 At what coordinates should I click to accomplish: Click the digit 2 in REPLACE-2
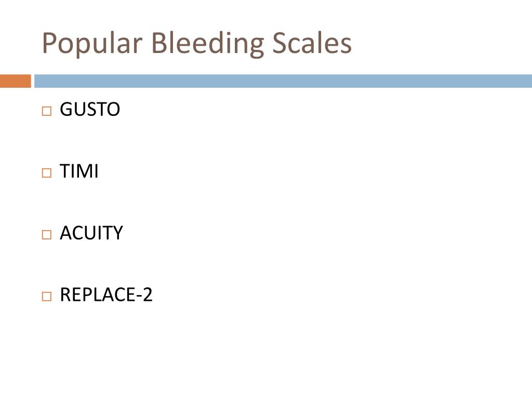pyautogui.click(x=148, y=295)
